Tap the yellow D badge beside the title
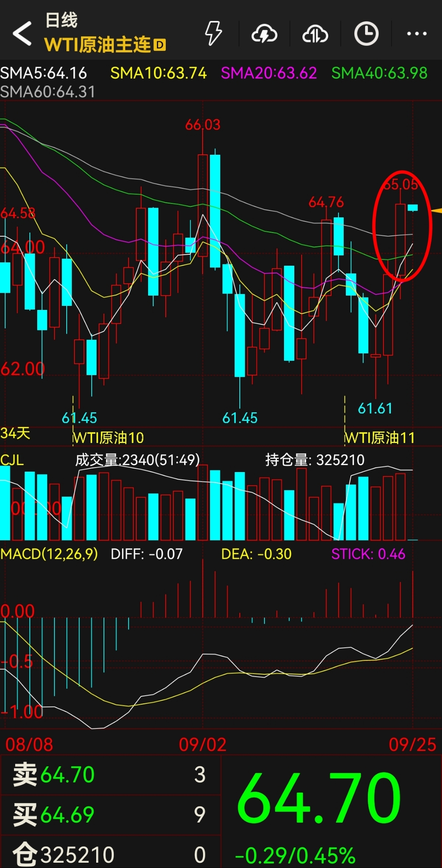The height and width of the screenshot is (868, 442). (160, 45)
